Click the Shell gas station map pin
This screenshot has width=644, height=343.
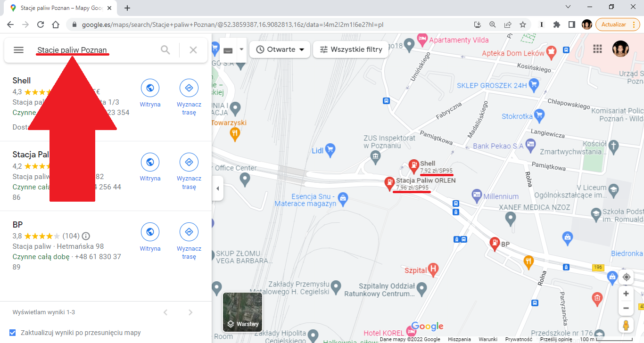pos(413,165)
